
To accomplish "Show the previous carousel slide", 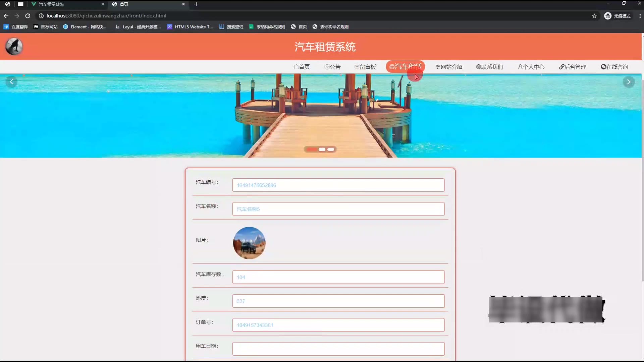I will coord(11,82).
